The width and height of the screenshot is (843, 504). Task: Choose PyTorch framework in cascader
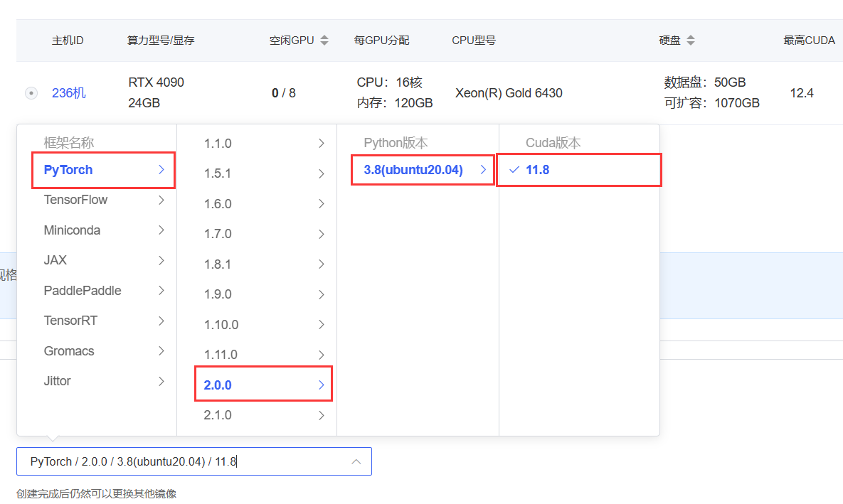click(x=68, y=170)
